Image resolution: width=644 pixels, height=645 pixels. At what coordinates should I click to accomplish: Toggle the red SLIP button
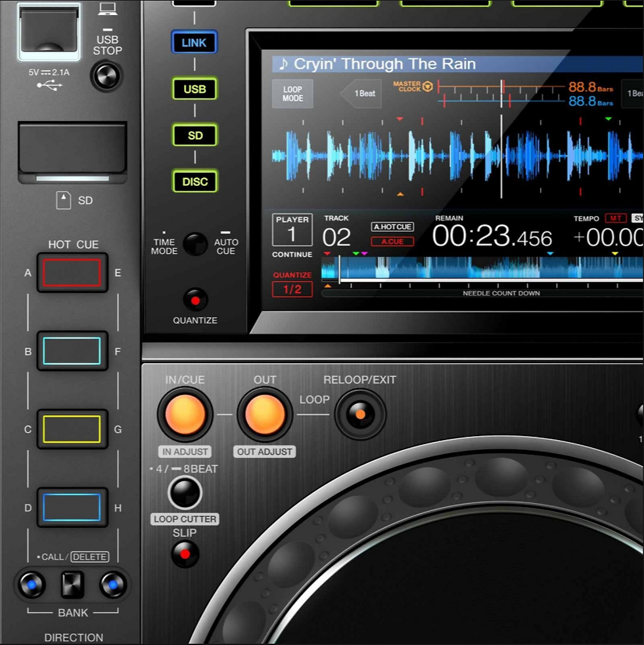point(185,554)
